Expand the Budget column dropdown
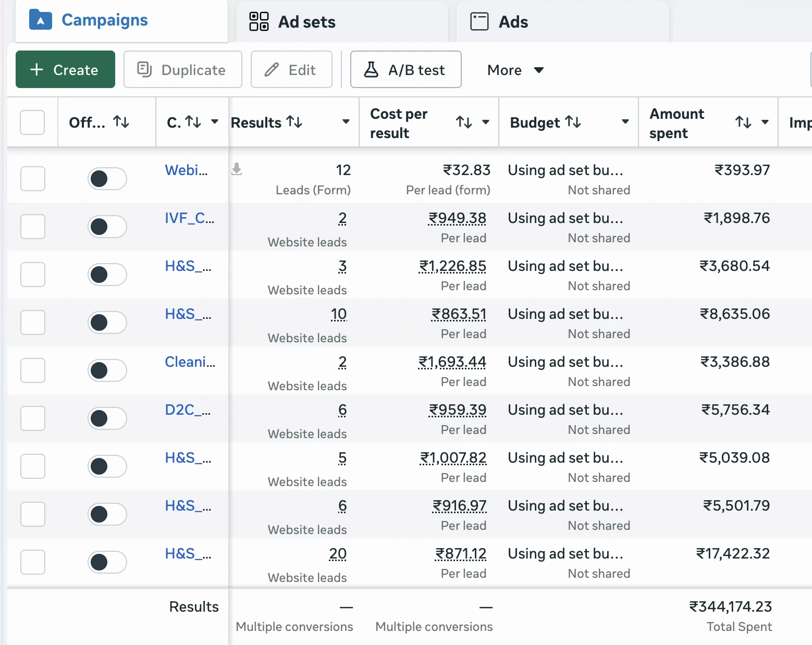This screenshot has width=812, height=645. coord(625,122)
